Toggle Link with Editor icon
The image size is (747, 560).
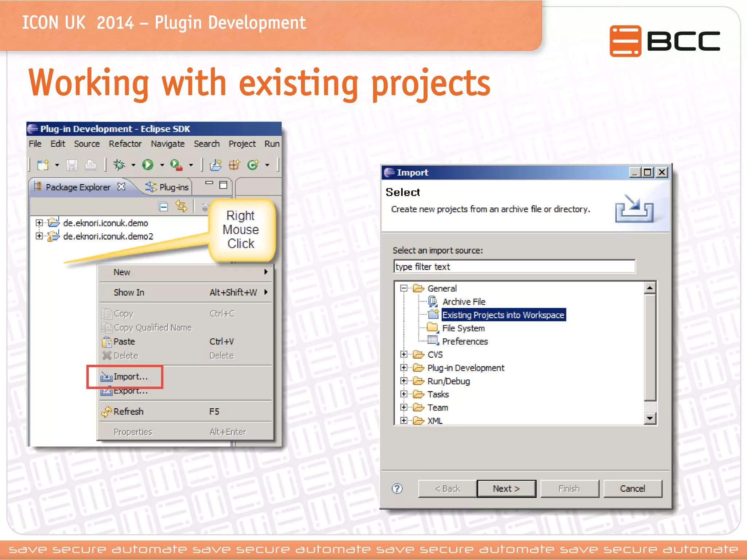point(181,206)
